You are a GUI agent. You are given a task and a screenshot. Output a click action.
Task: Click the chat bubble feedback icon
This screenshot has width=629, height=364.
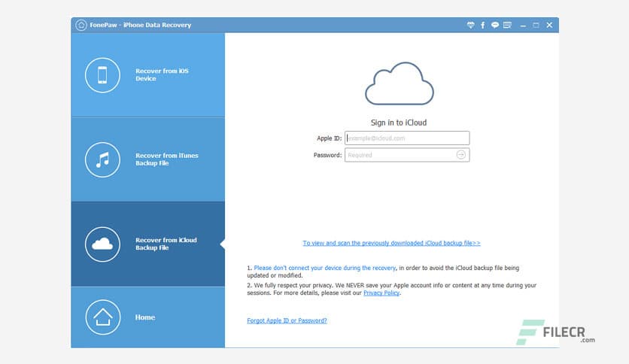tap(494, 25)
